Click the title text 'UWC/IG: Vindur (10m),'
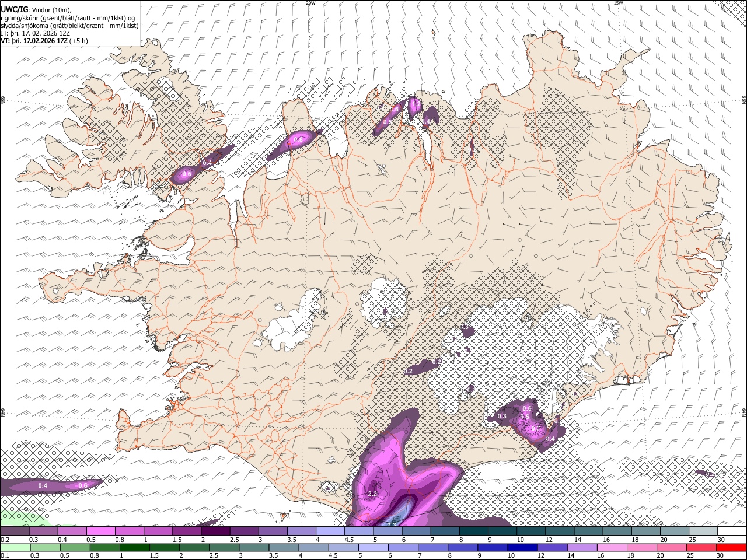 pyautogui.click(x=36, y=9)
